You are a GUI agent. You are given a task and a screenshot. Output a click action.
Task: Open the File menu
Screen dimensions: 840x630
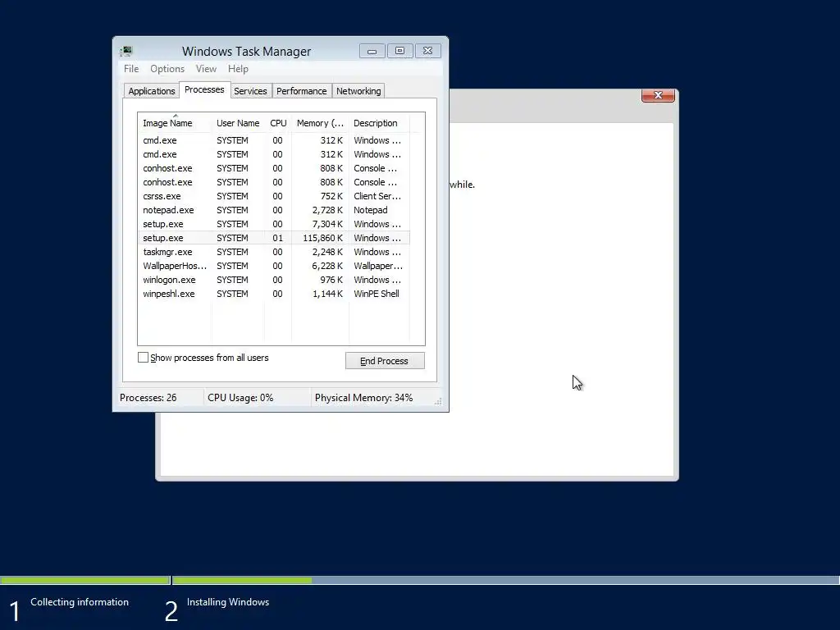click(131, 69)
